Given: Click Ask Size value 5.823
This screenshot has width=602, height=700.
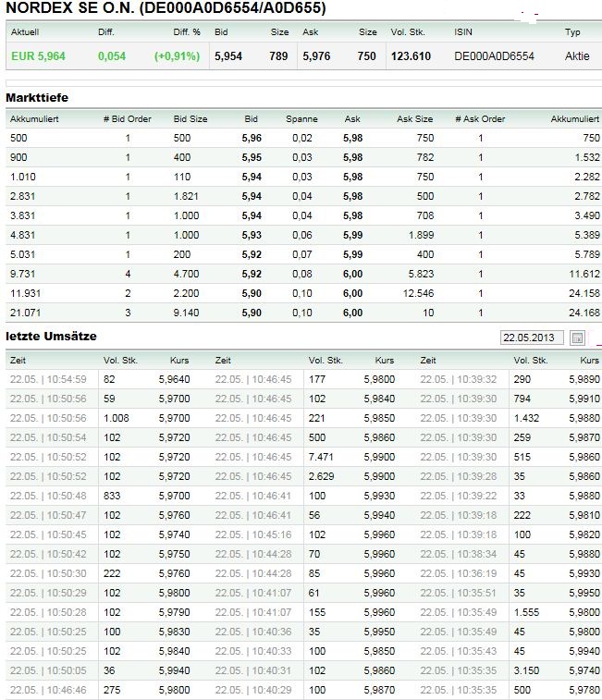Looking at the screenshot, I should pyautogui.click(x=421, y=274).
